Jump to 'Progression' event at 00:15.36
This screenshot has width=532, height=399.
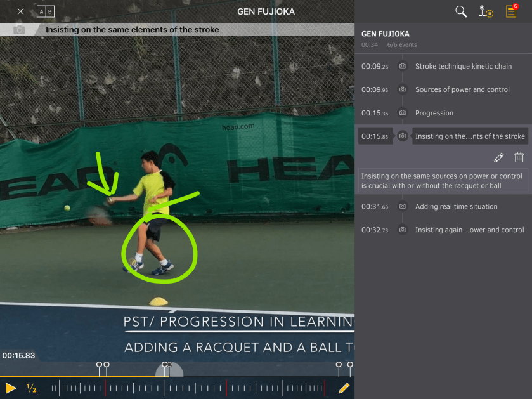(x=434, y=113)
